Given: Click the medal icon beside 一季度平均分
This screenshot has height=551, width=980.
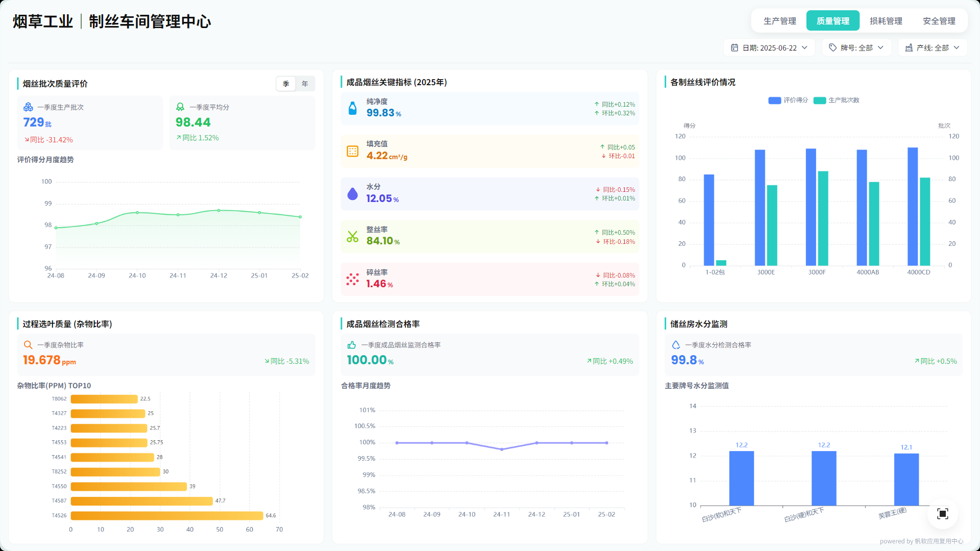Looking at the screenshot, I should 180,107.
